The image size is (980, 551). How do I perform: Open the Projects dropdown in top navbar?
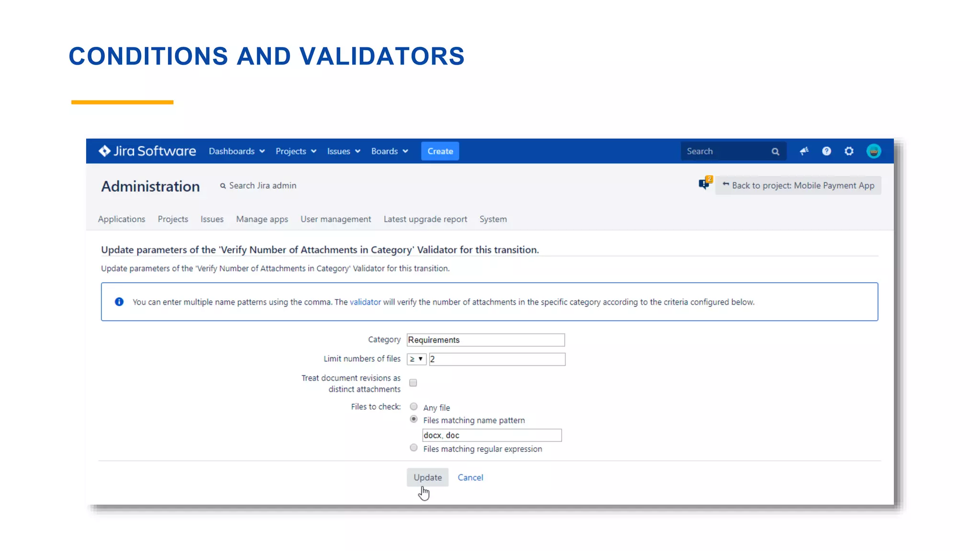tap(296, 151)
